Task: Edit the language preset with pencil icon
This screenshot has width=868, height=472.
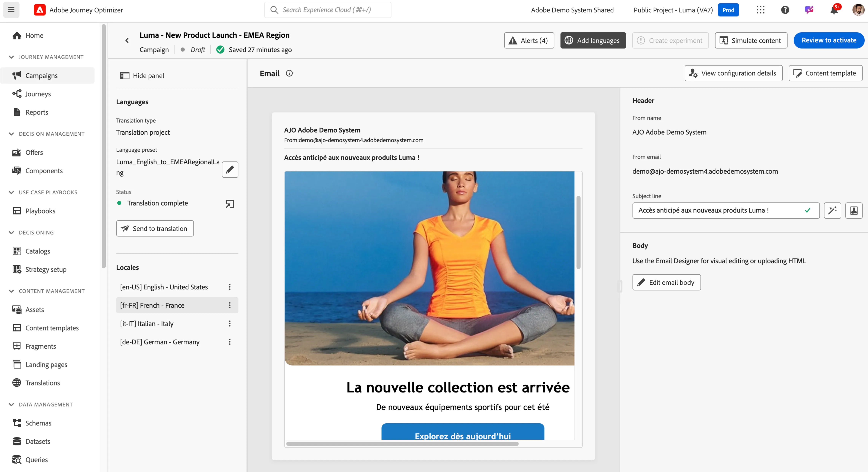Action: (230, 169)
